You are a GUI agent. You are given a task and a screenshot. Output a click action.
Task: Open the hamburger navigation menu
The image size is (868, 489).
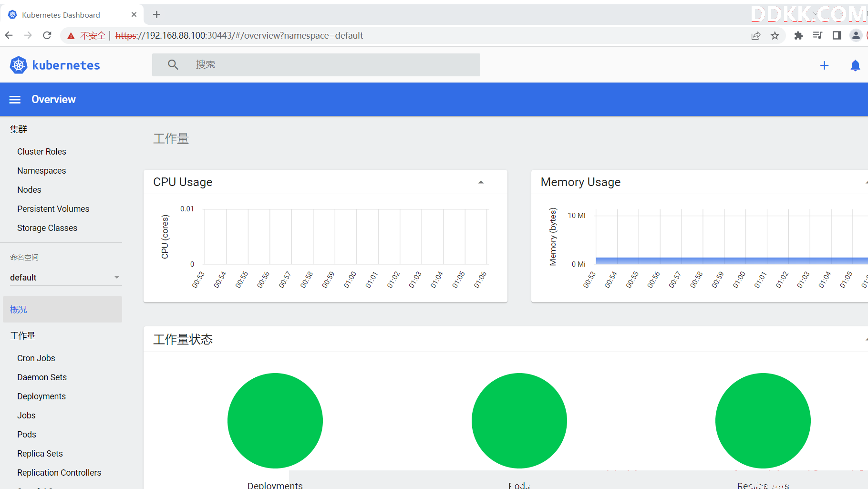click(x=15, y=100)
